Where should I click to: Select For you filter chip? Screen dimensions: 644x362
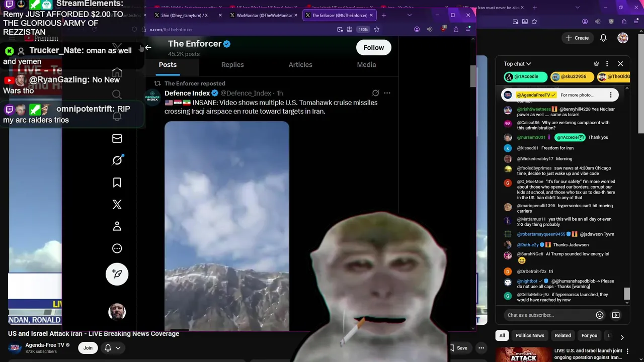click(589, 336)
